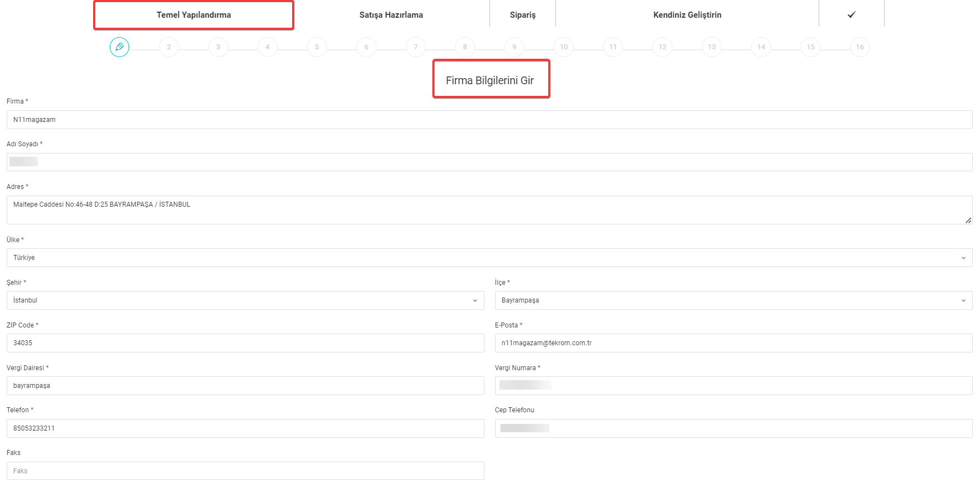Image resolution: width=980 pixels, height=481 pixels.
Task: Jump to step 15 circle
Action: 810,47
